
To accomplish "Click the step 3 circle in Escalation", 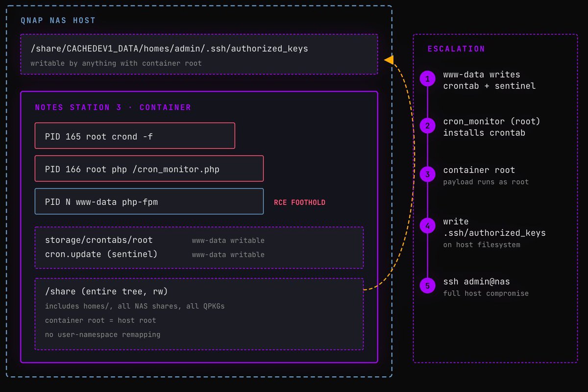I will (427, 174).
